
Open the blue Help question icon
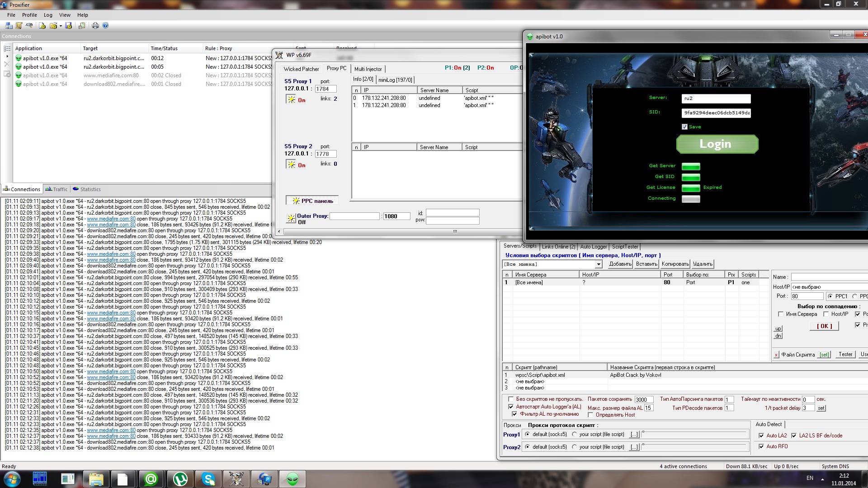click(105, 26)
